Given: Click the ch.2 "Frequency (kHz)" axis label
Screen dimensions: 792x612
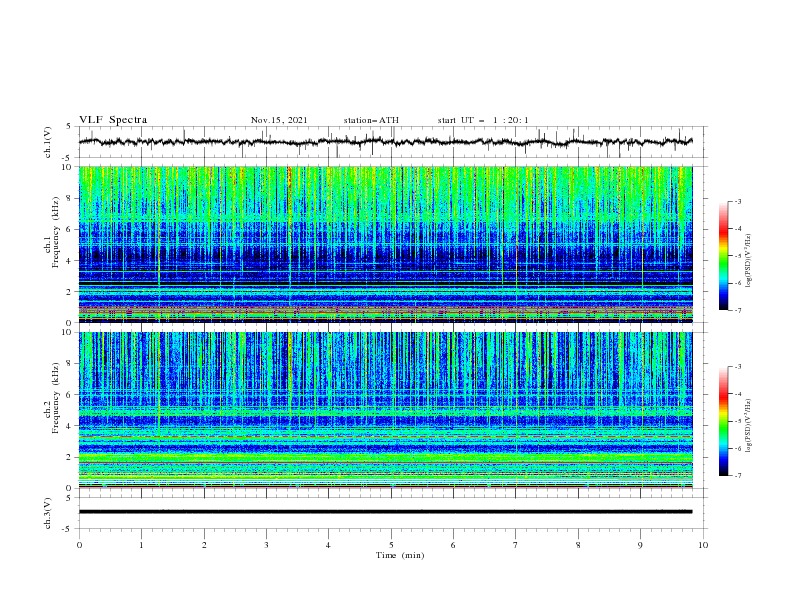Looking at the screenshot, I should click(55, 397).
